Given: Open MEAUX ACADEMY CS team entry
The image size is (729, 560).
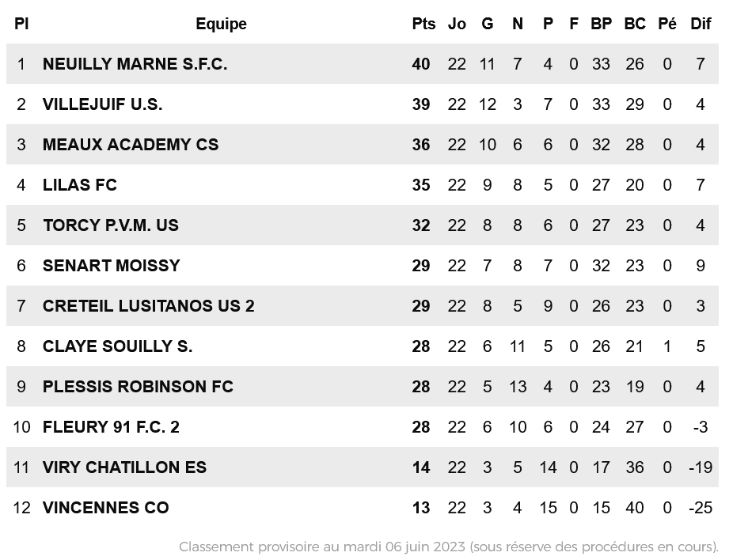Looking at the screenshot, I should click(x=131, y=145).
